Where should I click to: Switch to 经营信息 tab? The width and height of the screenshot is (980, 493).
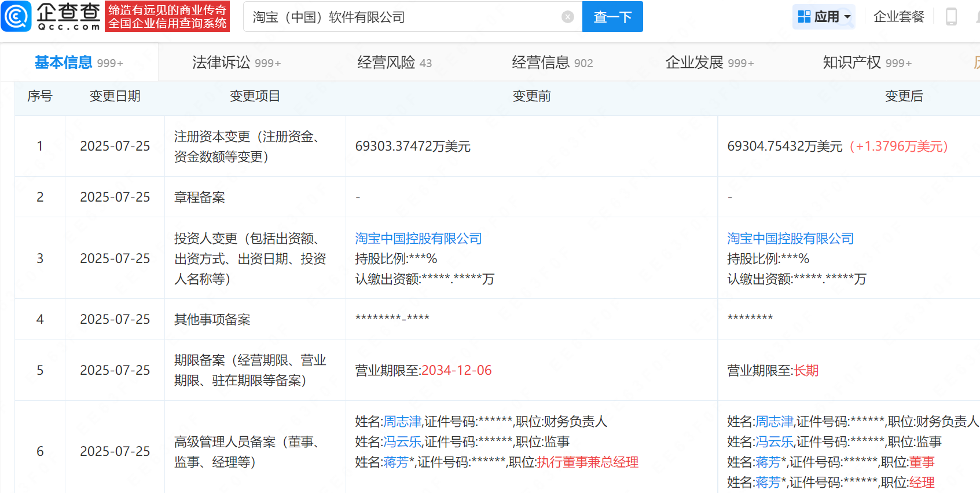[552, 63]
